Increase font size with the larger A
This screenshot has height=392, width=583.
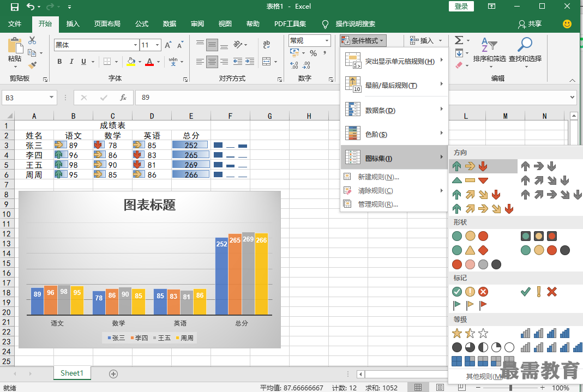(x=167, y=45)
